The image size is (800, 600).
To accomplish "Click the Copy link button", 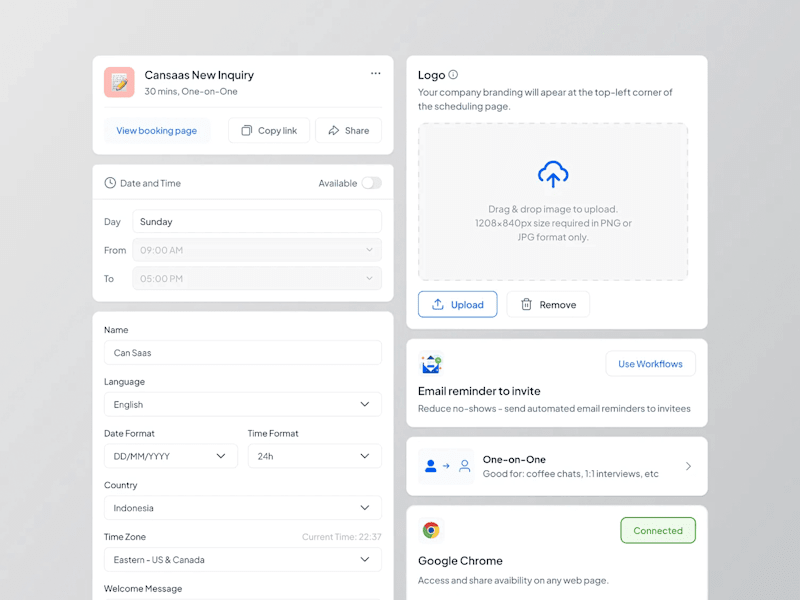I will [269, 131].
